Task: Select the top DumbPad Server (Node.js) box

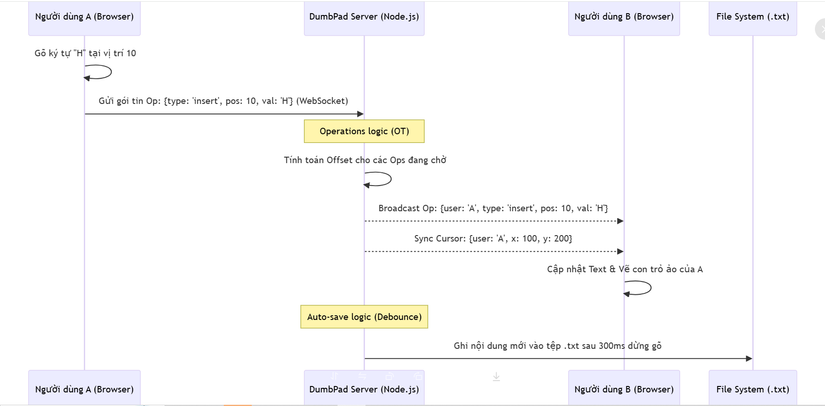Action: coord(364,17)
